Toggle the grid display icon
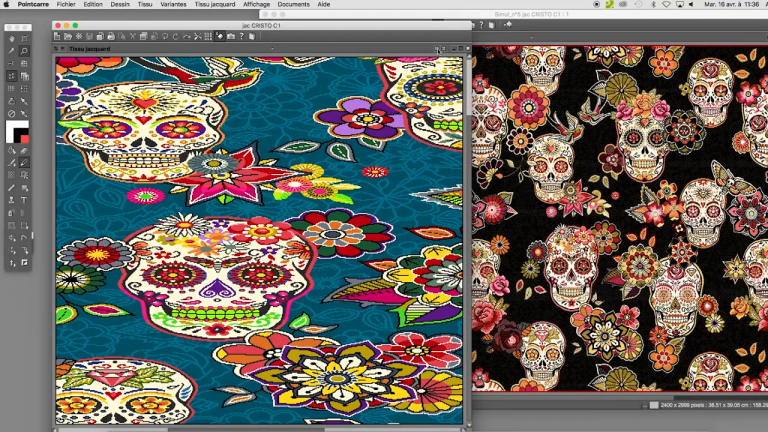 [x=207, y=36]
